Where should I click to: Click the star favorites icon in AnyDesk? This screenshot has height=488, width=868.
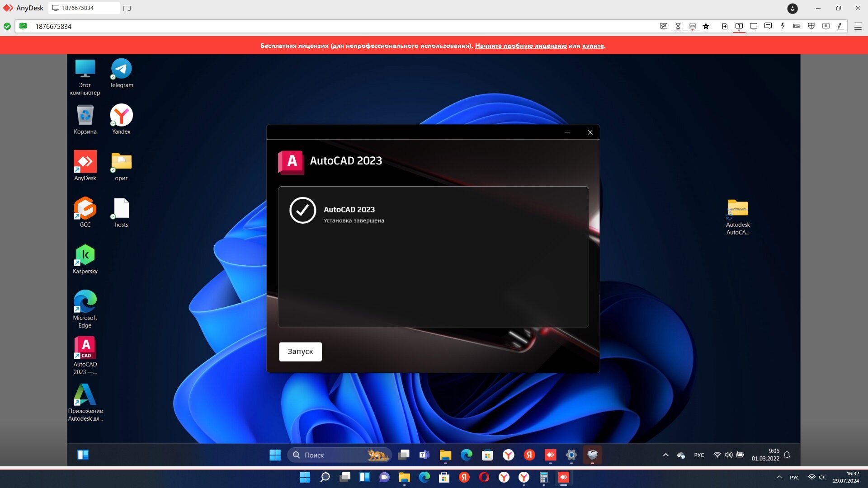click(706, 26)
